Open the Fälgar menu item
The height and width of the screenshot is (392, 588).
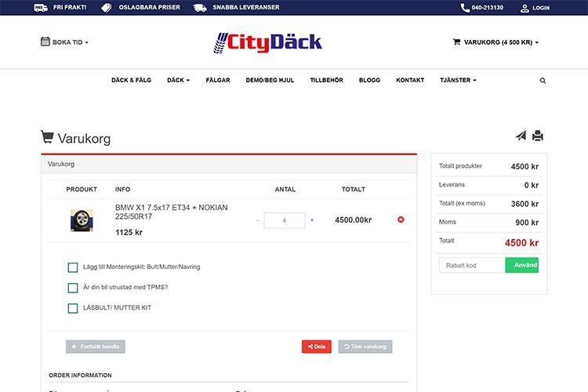click(x=218, y=80)
